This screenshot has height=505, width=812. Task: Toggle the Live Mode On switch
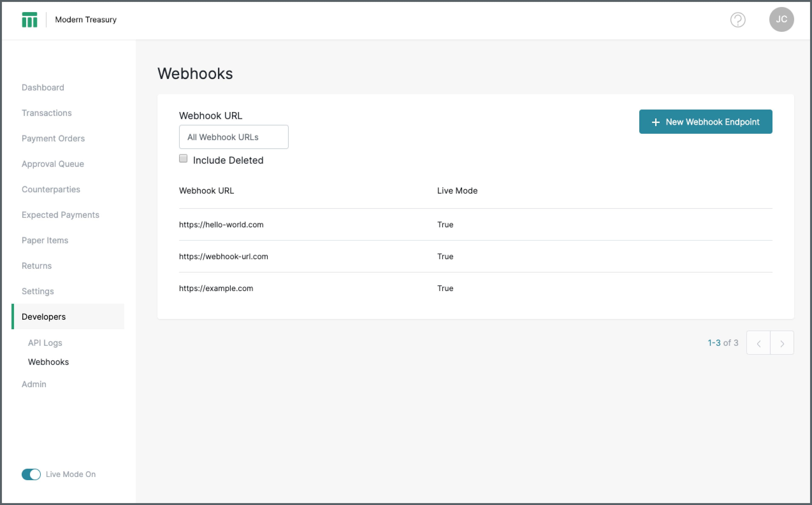tap(30, 474)
